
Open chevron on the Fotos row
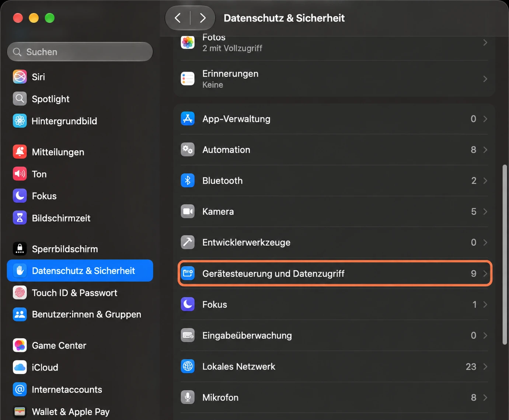485,43
